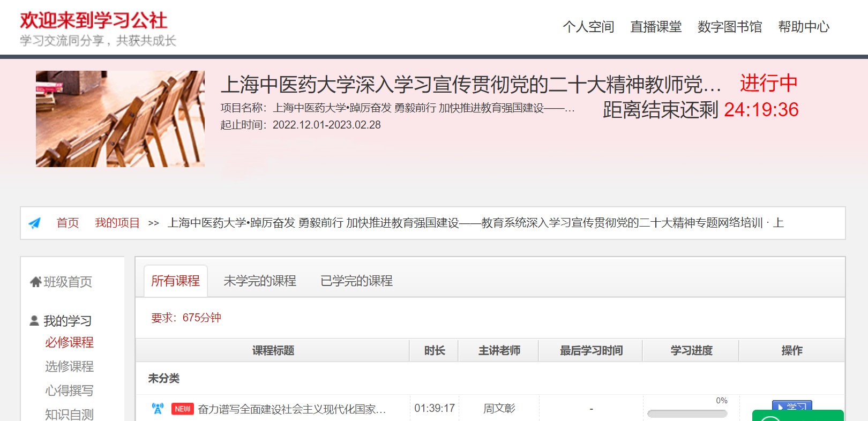The image size is (868, 421).
Task: Click 首页 link in breadcrumb
Action: (x=68, y=223)
